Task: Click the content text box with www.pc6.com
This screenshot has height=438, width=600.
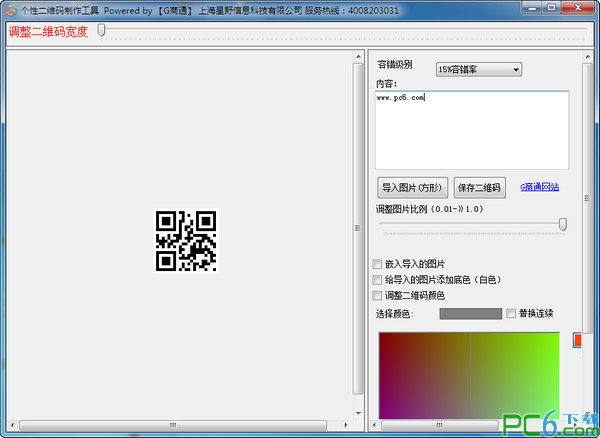Action: point(471,130)
